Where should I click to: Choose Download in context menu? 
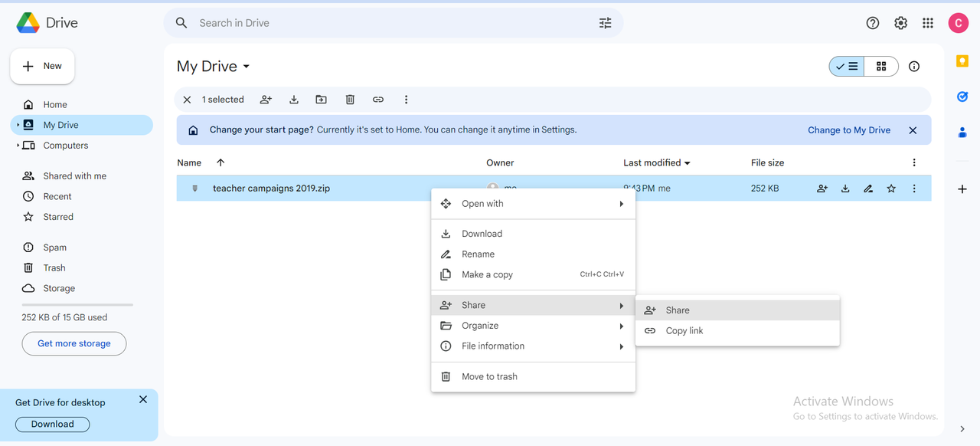coord(534,234)
